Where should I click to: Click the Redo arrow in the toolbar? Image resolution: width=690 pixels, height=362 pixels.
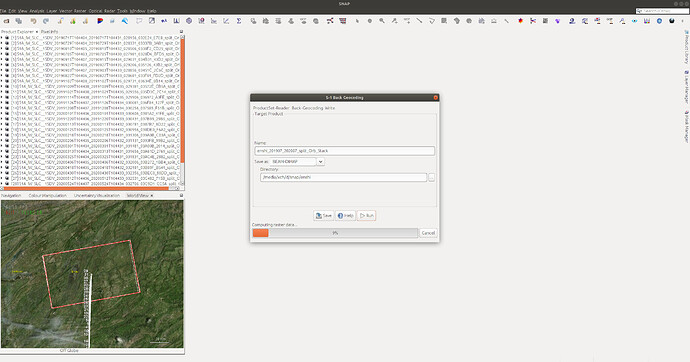46,21
